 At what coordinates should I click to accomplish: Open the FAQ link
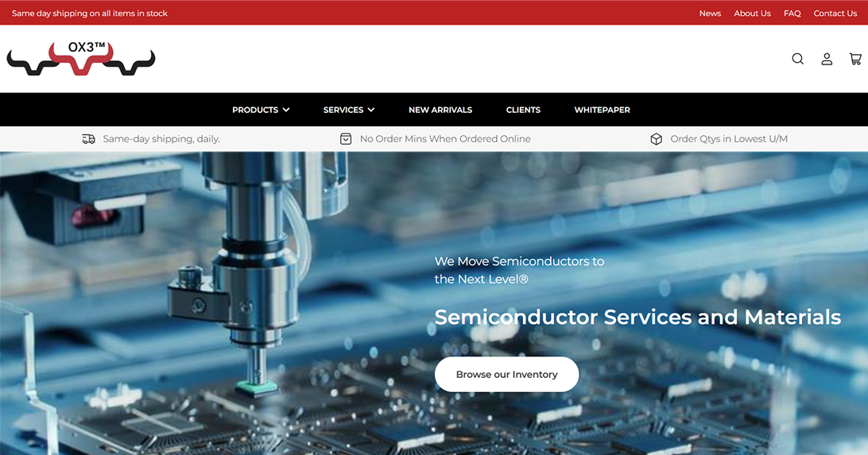[x=792, y=14]
